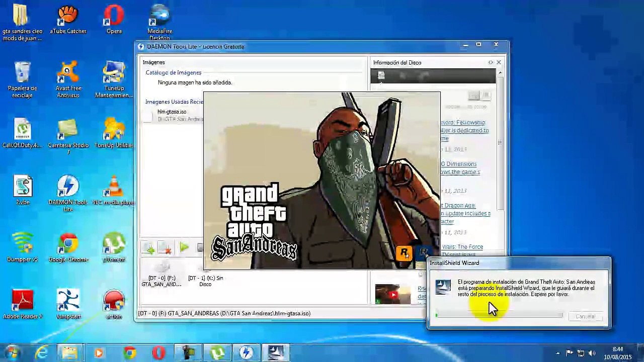Click the YouTube video thumbnail in news panel
Image resolution: width=644 pixels, height=362 pixels.
392,294
